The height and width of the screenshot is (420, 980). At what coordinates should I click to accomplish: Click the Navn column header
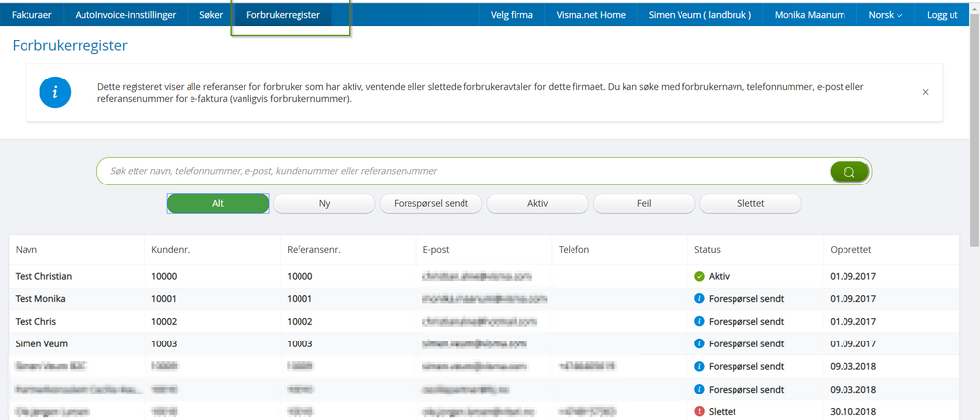click(x=27, y=250)
